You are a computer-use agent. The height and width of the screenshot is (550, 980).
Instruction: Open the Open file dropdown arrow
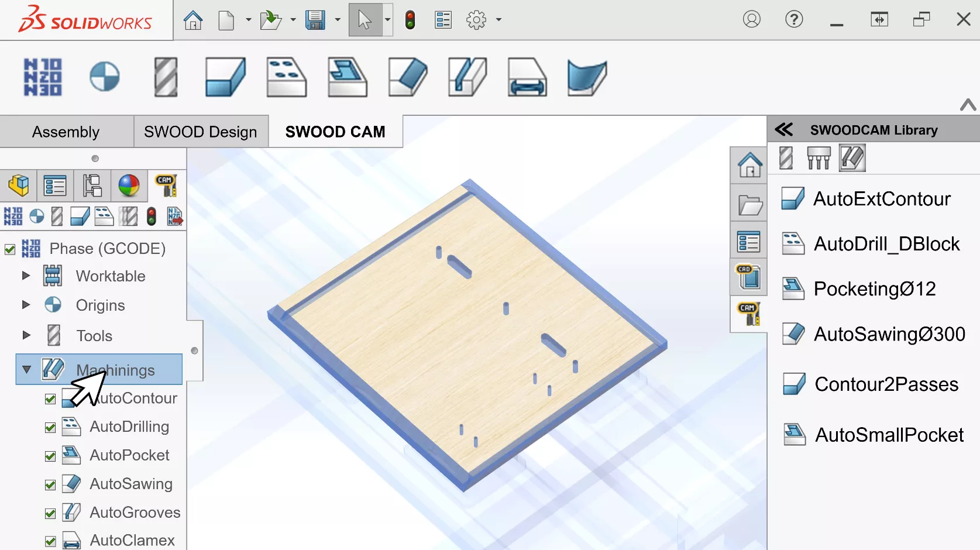293,20
